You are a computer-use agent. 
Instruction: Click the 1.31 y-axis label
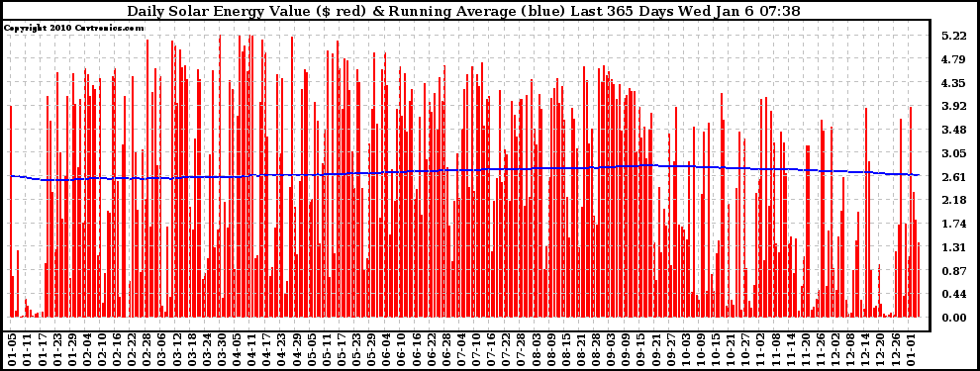point(953,247)
